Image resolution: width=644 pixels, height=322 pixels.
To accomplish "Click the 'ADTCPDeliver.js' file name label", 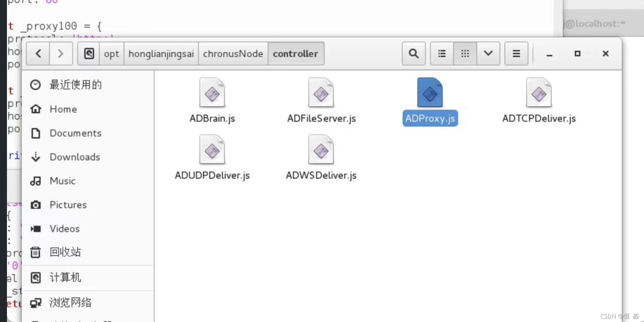I will coord(539,118).
